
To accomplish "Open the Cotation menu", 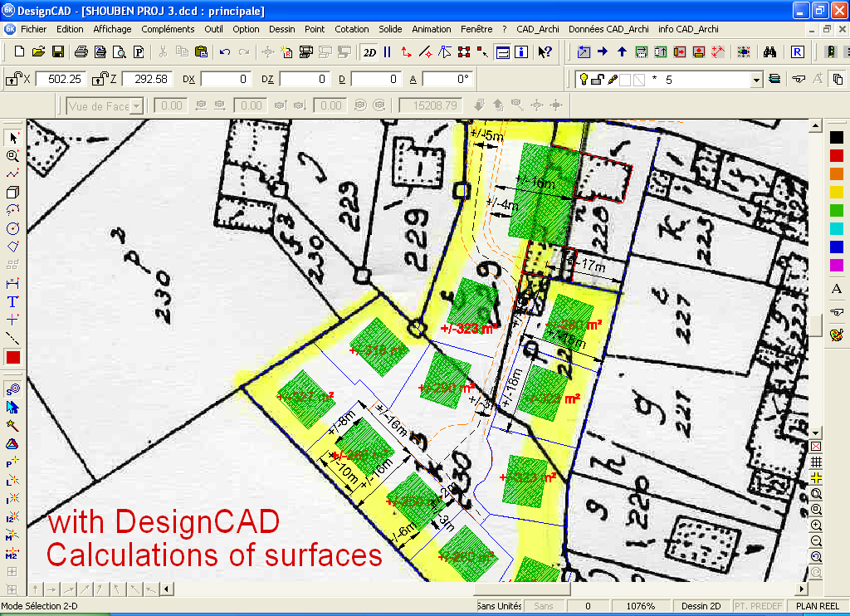I will (352, 29).
